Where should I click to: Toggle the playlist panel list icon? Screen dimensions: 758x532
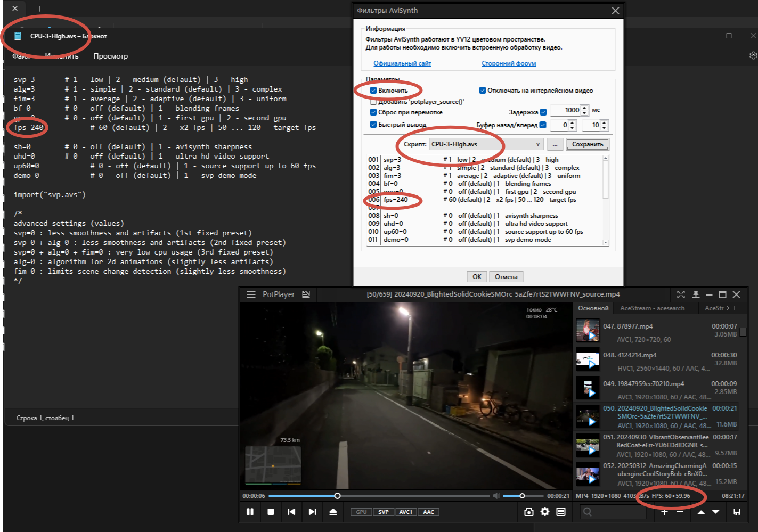pos(561,512)
